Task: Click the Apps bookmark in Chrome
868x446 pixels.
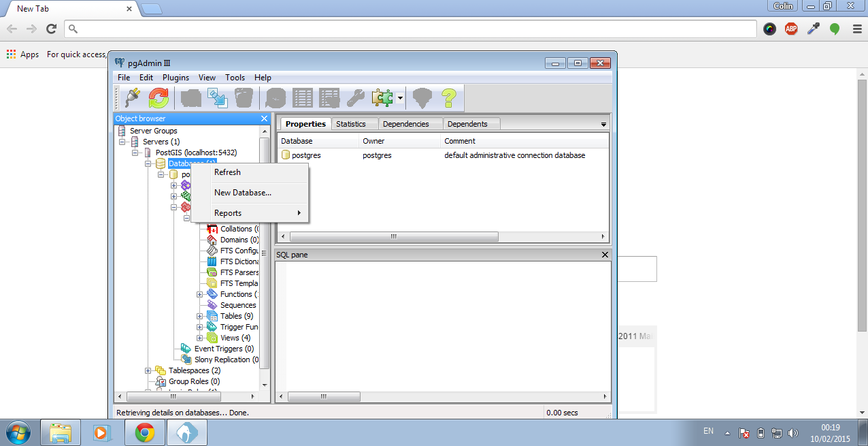Action: 22,54
